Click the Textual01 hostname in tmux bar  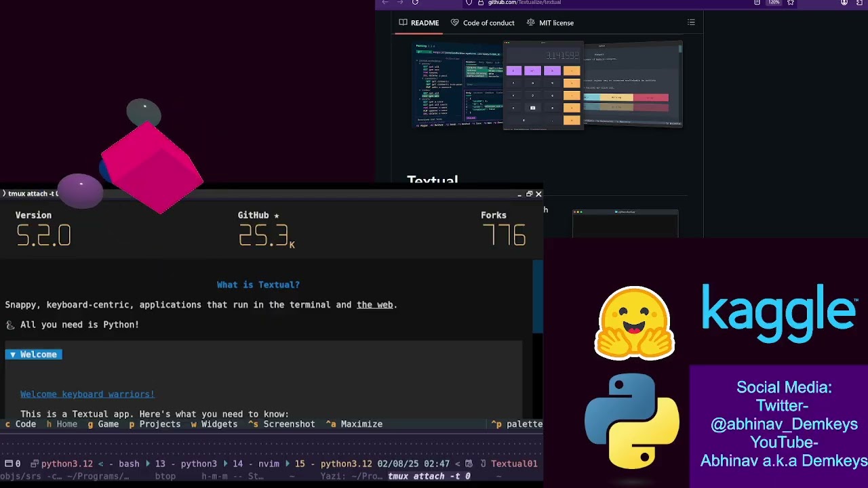(514, 464)
